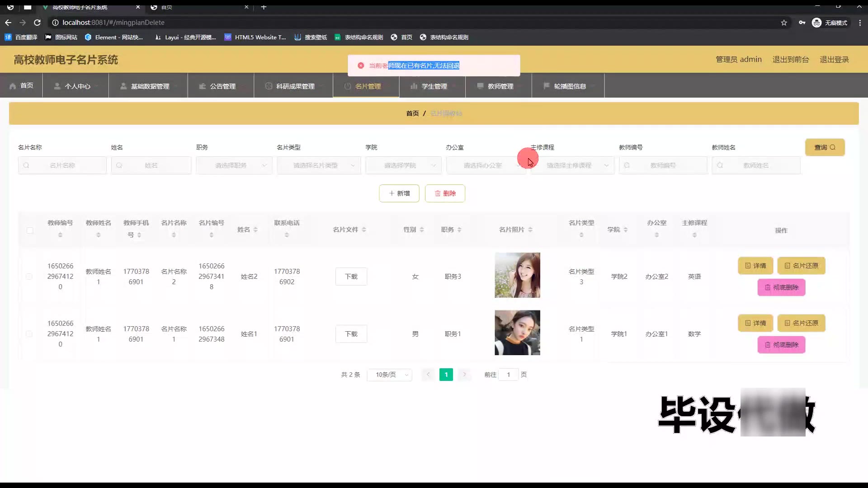The width and height of the screenshot is (868, 488).
Task: Reload the page with refresh icon
Action: (38, 23)
